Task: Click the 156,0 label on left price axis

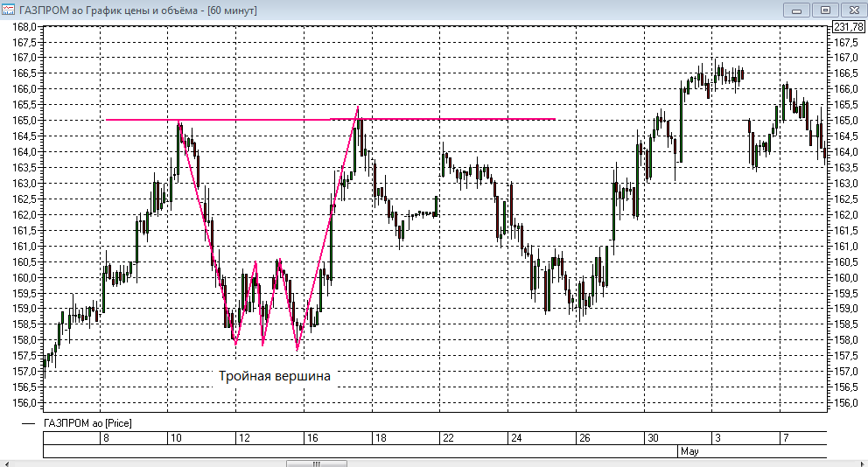Action: pyautogui.click(x=24, y=403)
